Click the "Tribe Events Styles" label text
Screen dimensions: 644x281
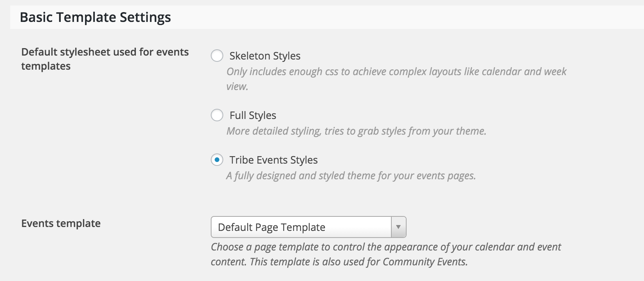point(273,160)
